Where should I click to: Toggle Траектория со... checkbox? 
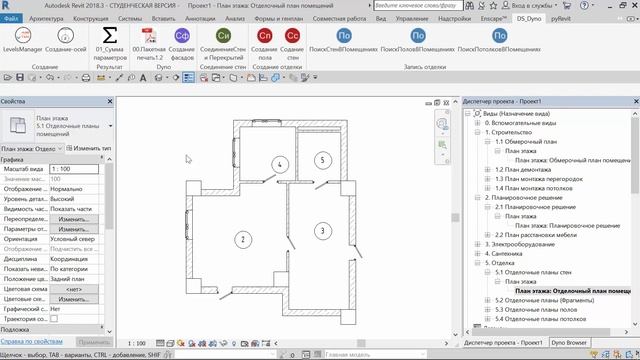click(x=54, y=319)
